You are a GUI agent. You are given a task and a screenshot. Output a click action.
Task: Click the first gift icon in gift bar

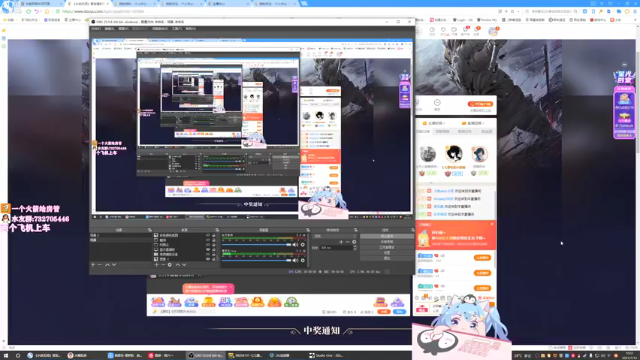[x=158, y=302]
